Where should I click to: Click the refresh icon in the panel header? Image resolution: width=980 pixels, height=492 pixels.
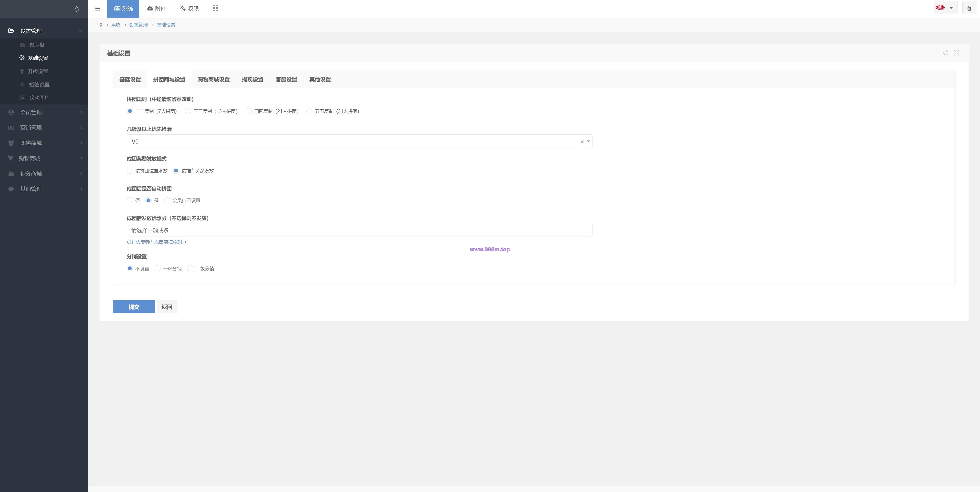945,53
